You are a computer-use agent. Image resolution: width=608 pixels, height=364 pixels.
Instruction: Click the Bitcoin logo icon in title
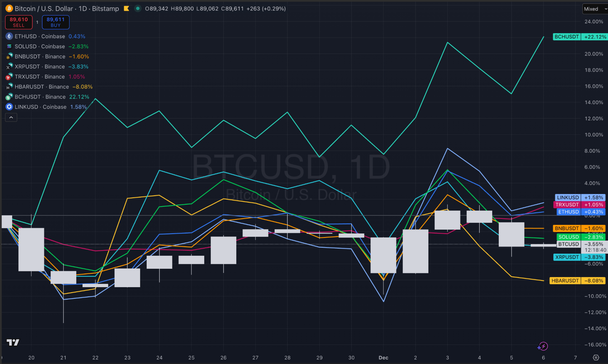(9, 9)
